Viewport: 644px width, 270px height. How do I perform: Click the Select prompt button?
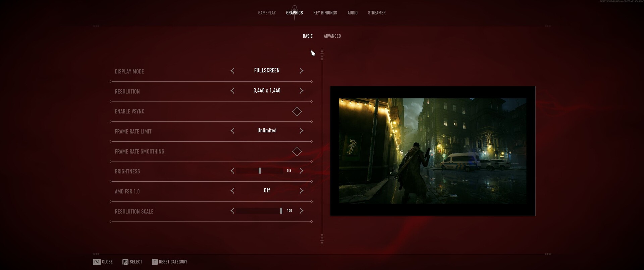[x=132, y=262]
